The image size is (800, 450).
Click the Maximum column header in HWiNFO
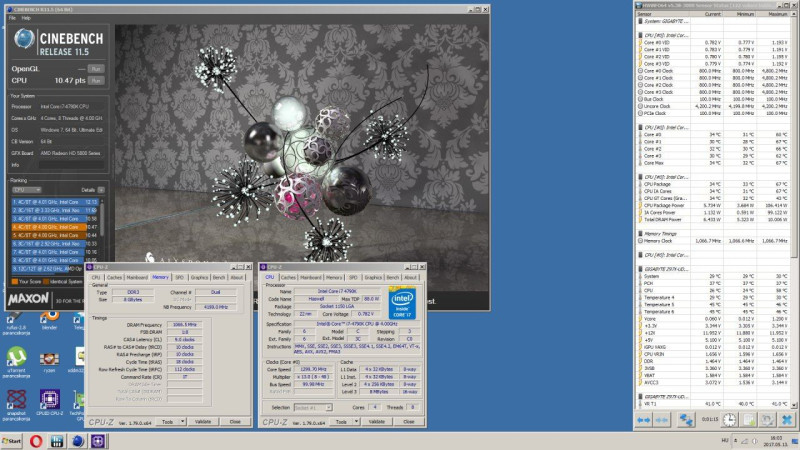point(773,14)
